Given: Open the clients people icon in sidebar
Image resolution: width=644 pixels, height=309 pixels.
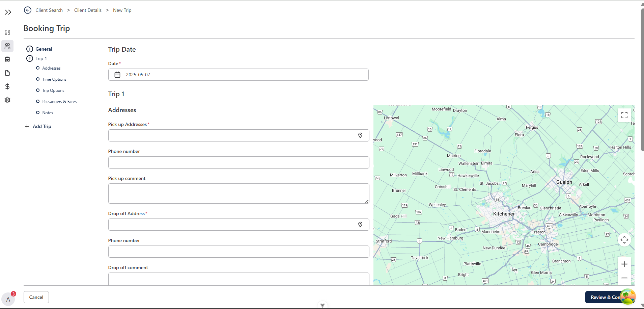Looking at the screenshot, I should click(7, 46).
